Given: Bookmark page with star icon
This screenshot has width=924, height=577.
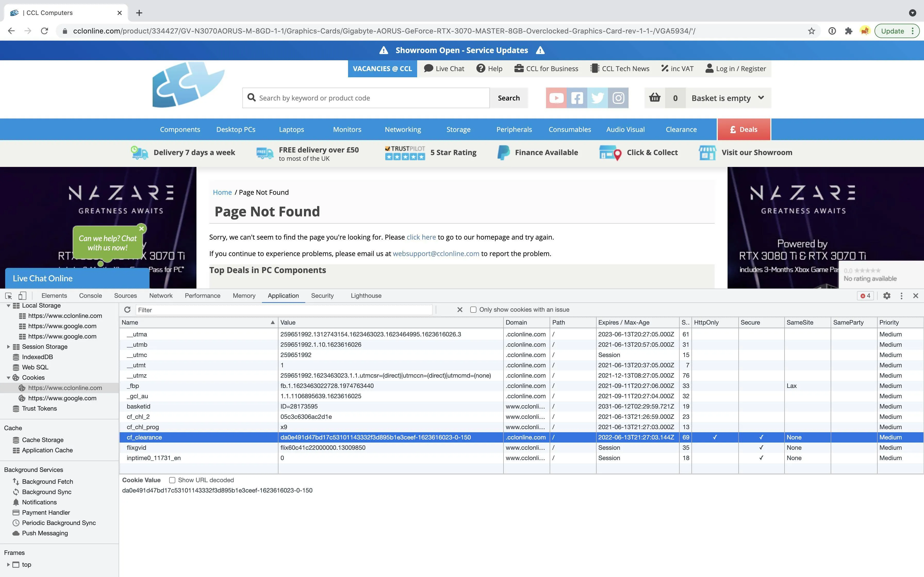Looking at the screenshot, I should point(811,31).
